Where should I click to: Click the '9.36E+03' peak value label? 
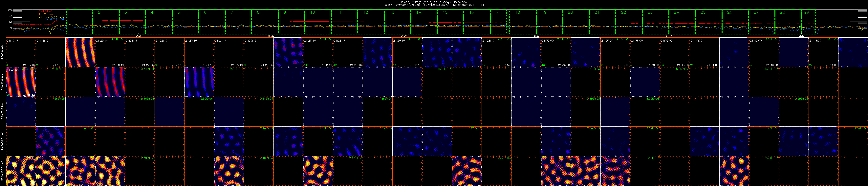click(445, 69)
